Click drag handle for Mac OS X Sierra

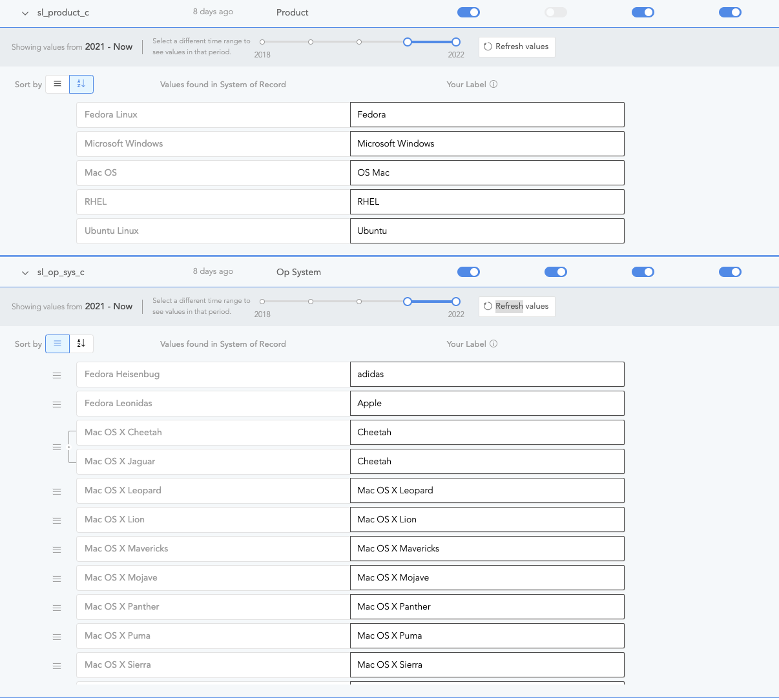pos(57,666)
